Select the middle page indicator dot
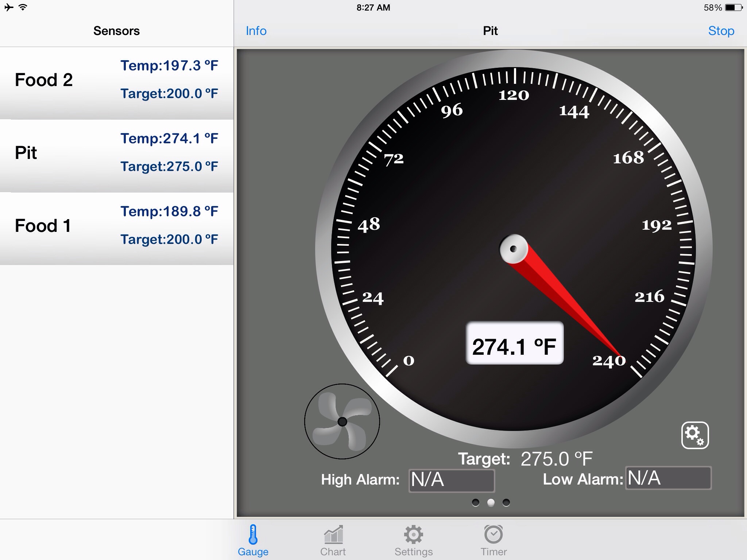The width and height of the screenshot is (747, 560). [x=491, y=503]
